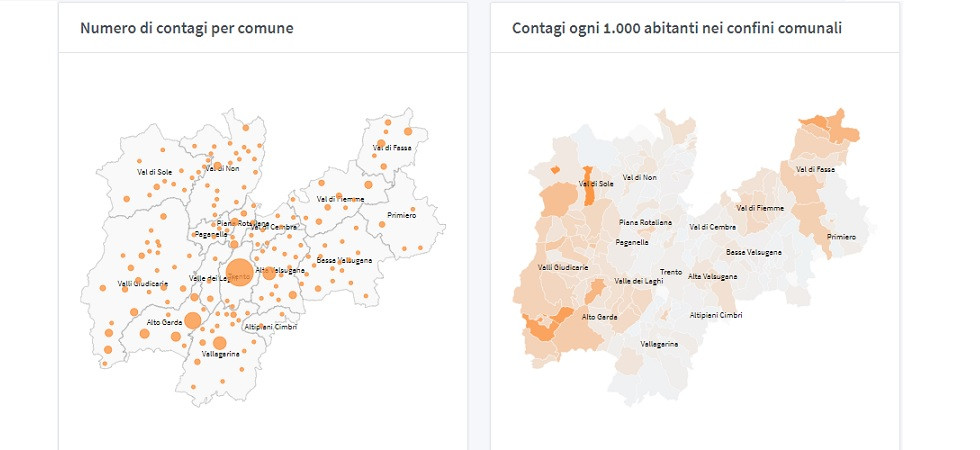Select Altipiani Cimbri label on the bubble map

[x=271, y=326]
